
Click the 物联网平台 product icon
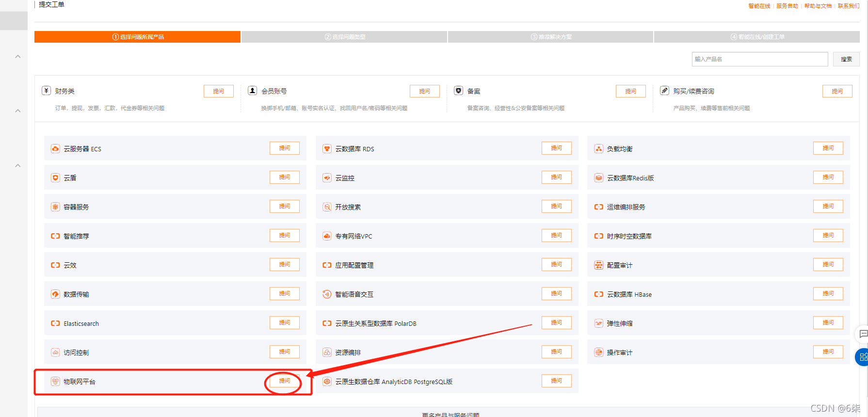[x=55, y=382]
